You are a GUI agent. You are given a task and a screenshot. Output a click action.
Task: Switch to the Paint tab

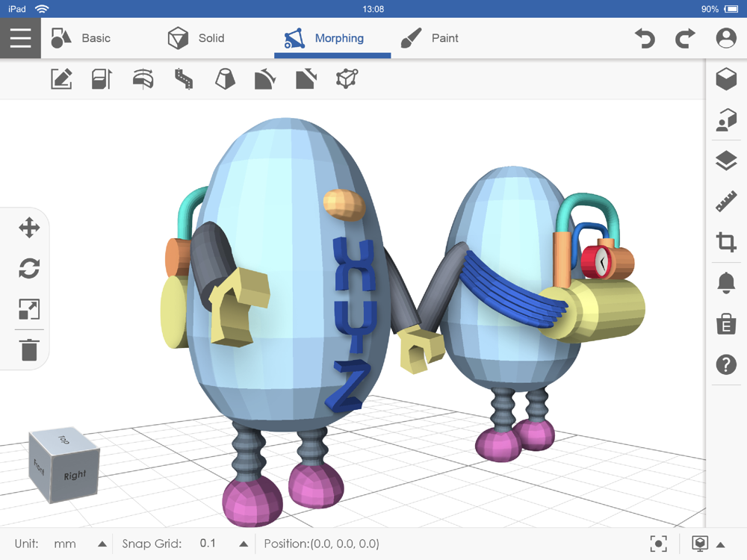[x=429, y=38]
